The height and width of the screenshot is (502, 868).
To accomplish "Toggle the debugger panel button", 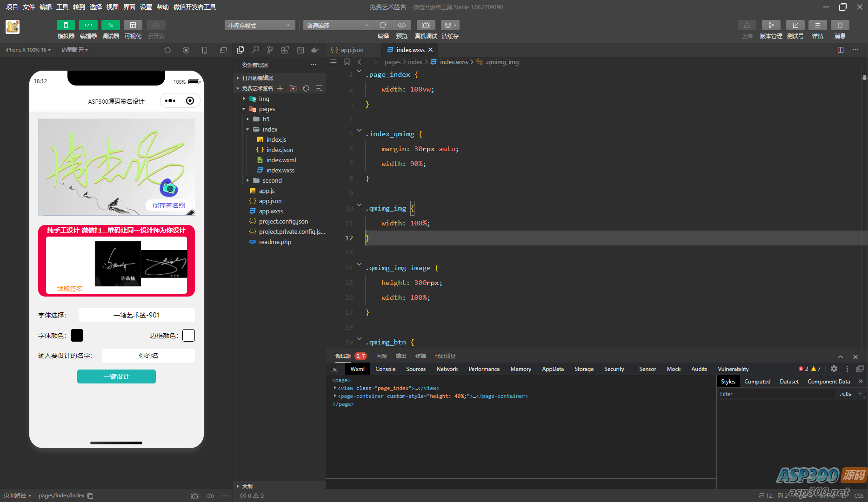I will tap(111, 25).
